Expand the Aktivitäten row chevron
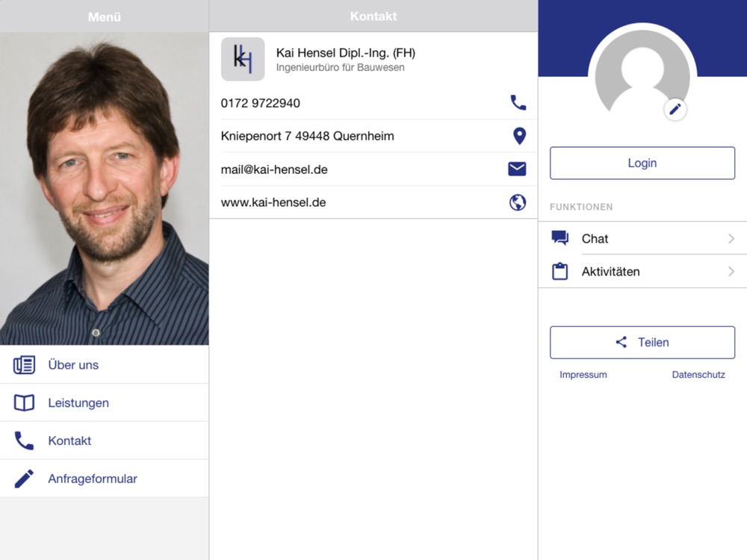Image resolution: width=747 pixels, height=560 pixels. click(731, 272)
